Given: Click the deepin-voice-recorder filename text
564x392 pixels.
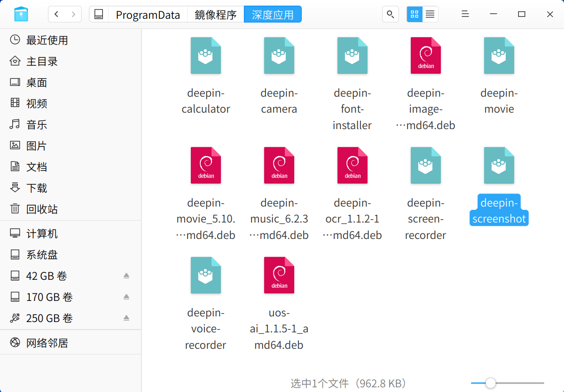Looking at the screenshot, I should coord(206,329).
